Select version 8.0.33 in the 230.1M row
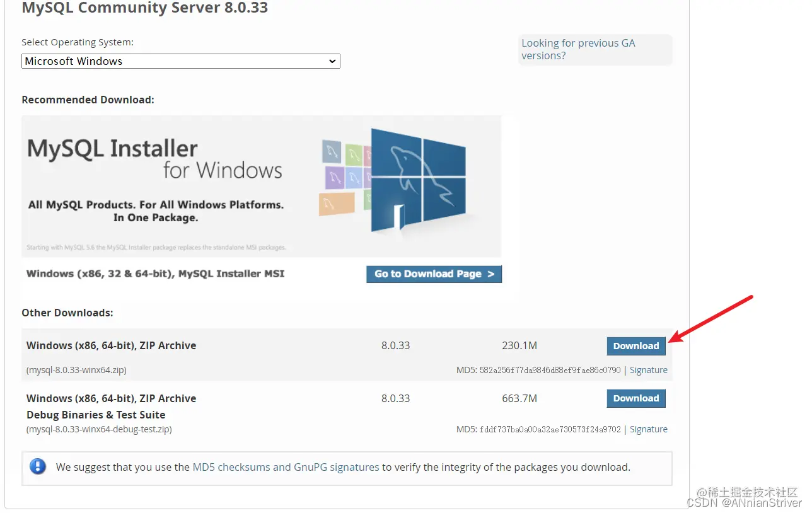812x513 pixels. (x=395, y=345)
